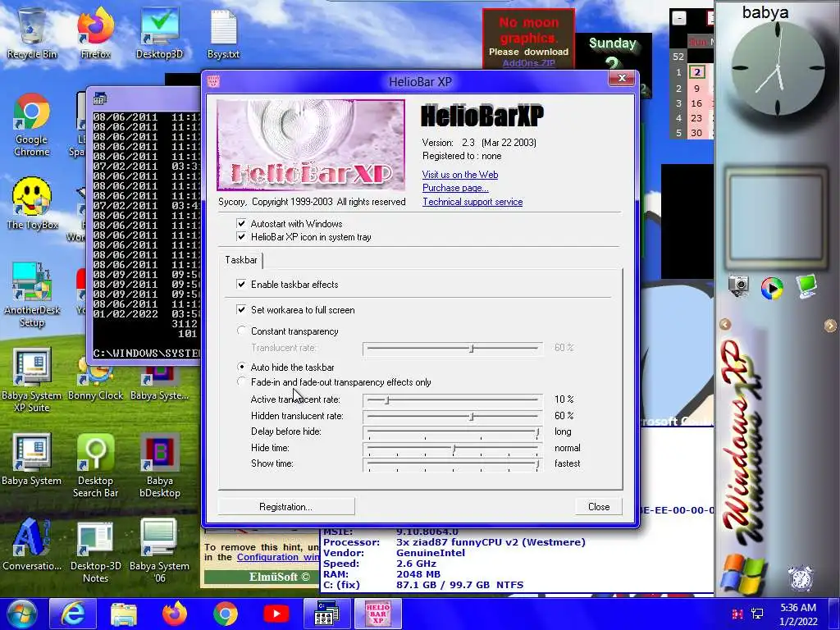
Task: Open File Explorer taskbar icon
Action: [x=124, y=614]
